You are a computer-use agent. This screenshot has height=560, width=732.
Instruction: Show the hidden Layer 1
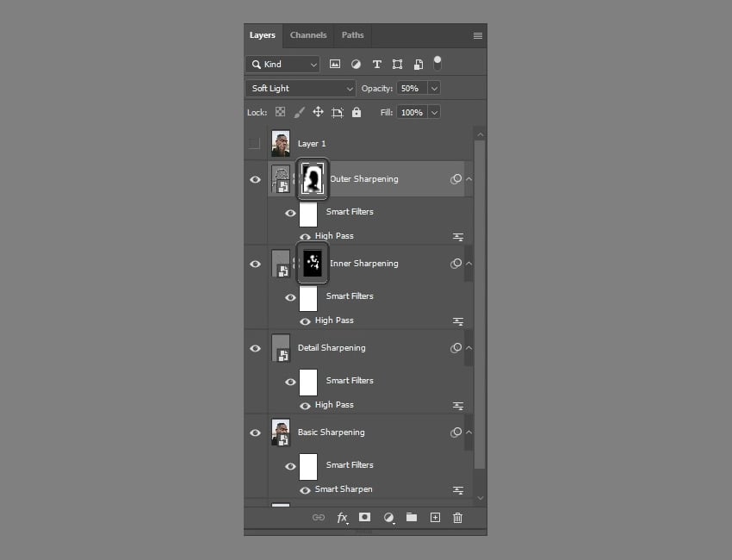coord(254,144)
